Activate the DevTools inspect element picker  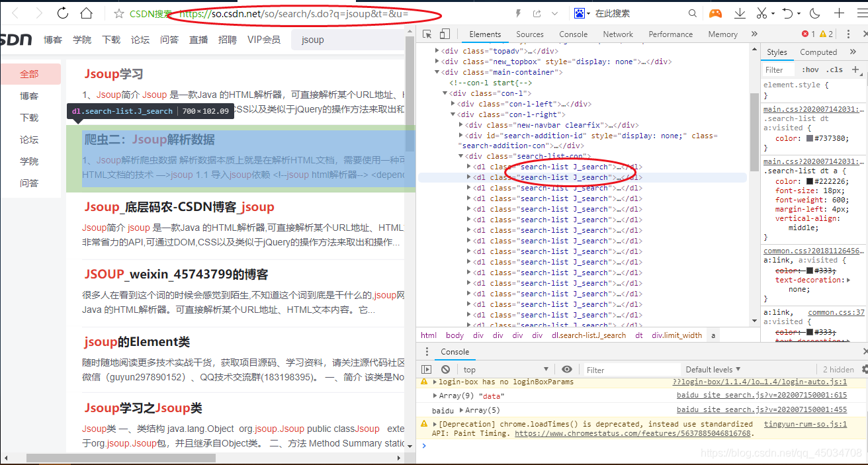427,34
